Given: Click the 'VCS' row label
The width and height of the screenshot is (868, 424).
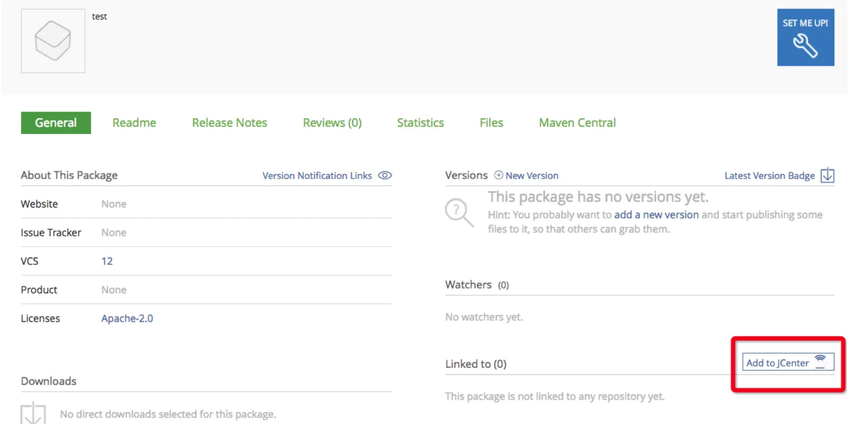Looking at the screenshot, I should point(30,261).
